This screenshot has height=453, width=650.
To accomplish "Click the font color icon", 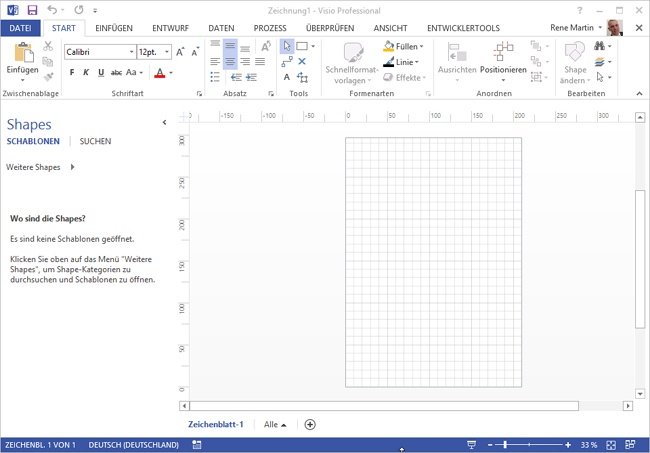I will [x=159, y=73].
